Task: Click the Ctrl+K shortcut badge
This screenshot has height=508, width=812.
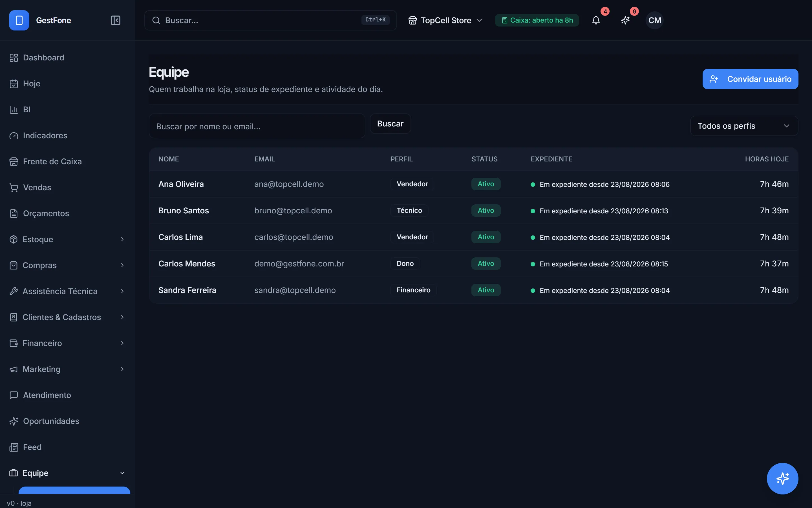Action: coord(375,20)
